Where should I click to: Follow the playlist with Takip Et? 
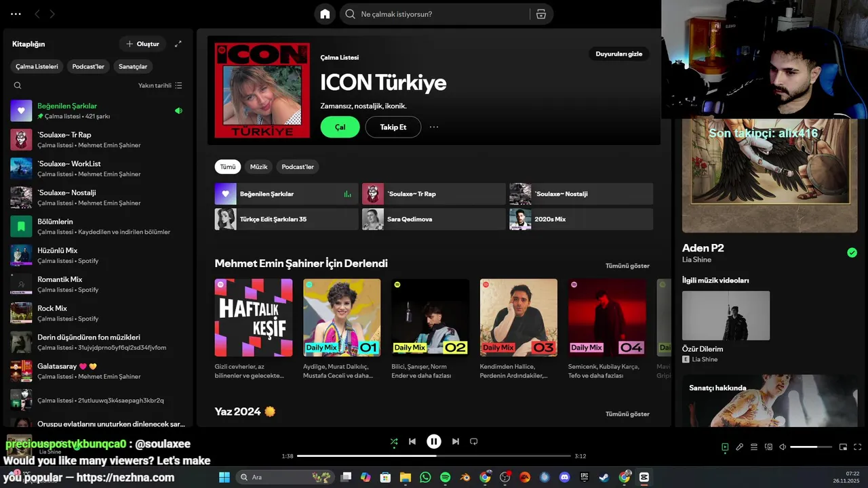(x=393, y=127)
